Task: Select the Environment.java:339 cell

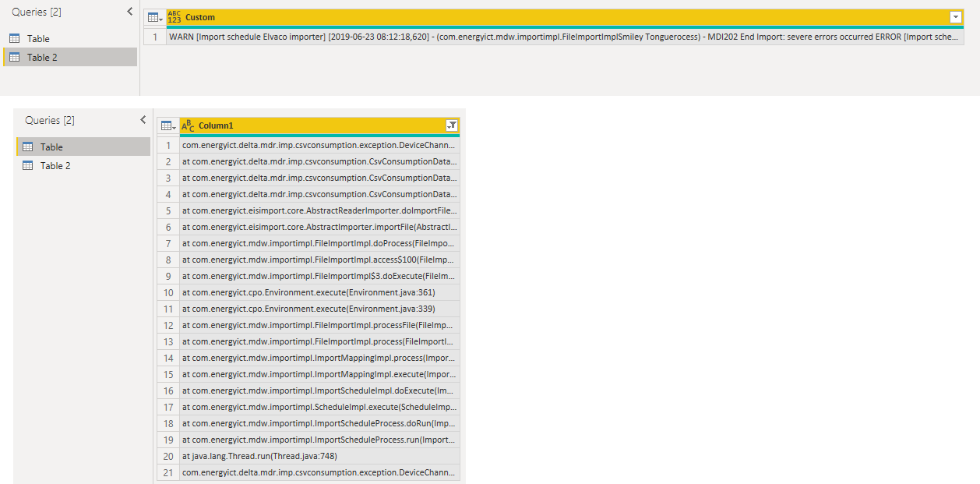Action: [x=319, y=309]
